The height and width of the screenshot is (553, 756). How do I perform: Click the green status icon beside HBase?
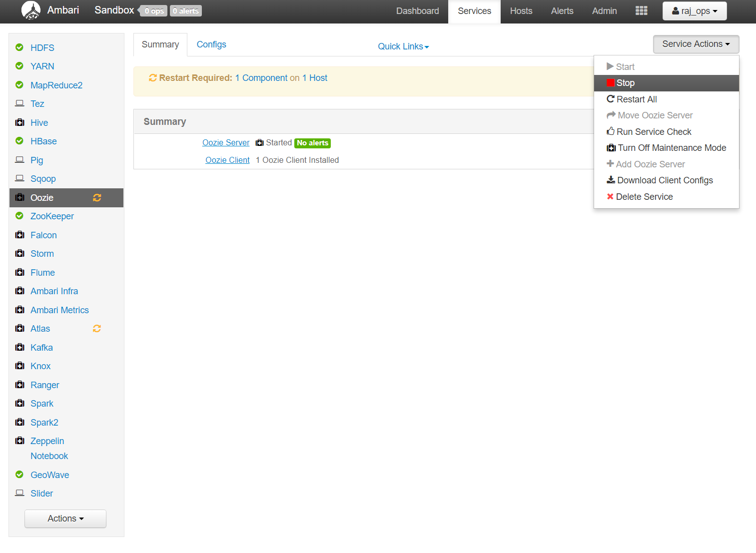(x=19, y=141)
